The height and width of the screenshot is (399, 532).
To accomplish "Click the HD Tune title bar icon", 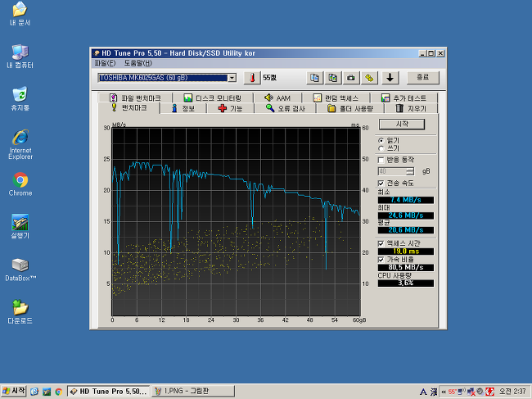I will click(x=97, y=53).
